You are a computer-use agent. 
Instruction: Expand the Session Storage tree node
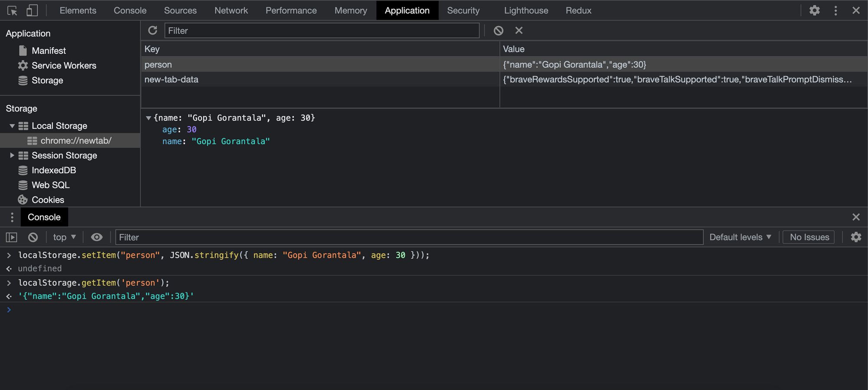(12, 155)
